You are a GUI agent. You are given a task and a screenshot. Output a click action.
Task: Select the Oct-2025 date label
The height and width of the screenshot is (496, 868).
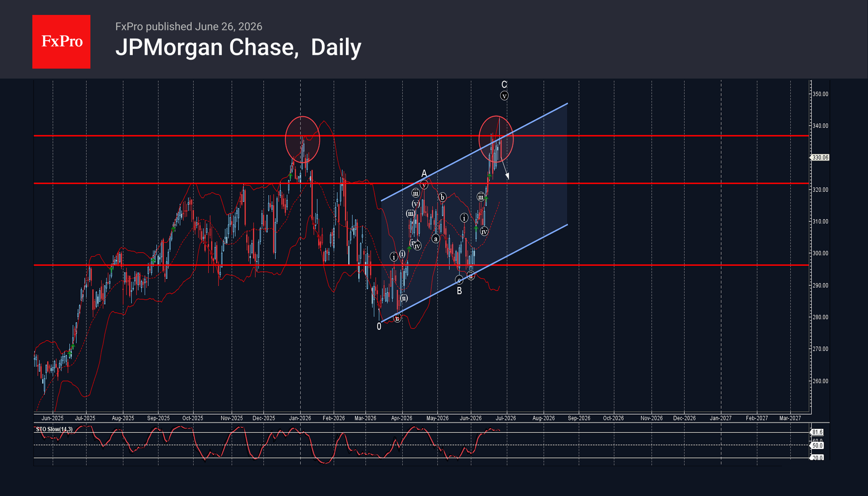click(x=193, y=418)
